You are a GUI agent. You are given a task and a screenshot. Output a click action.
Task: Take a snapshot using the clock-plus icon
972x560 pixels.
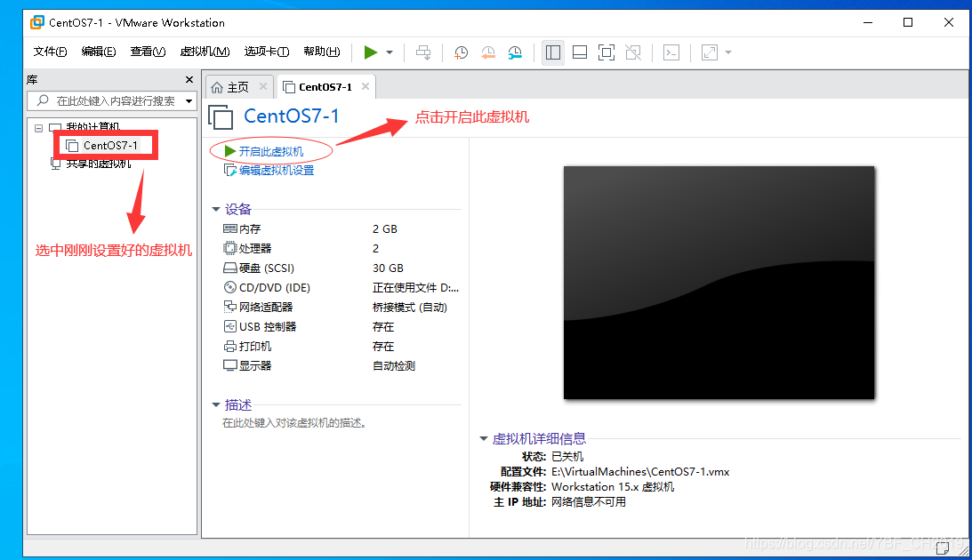[461, 52]
